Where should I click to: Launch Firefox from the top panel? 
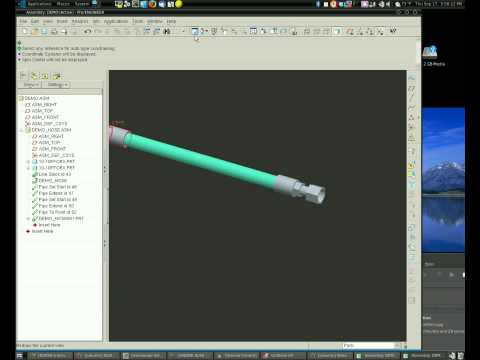pos(153,4)
